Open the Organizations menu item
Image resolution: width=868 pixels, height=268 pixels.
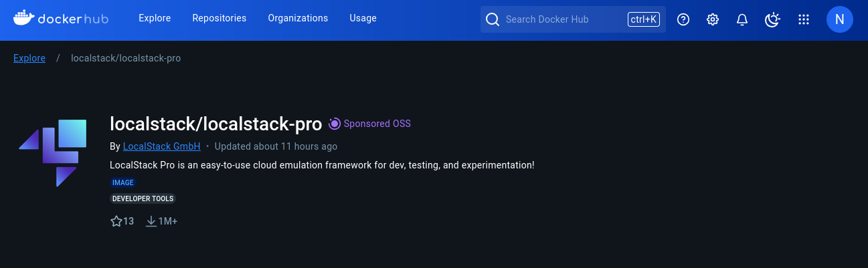click(x=298, y=18)
